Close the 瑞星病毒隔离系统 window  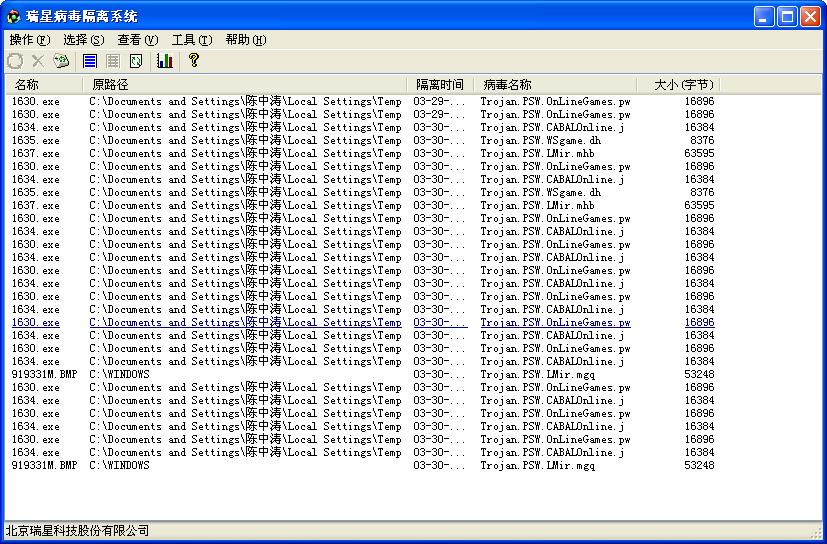click(x=811, y=17)
